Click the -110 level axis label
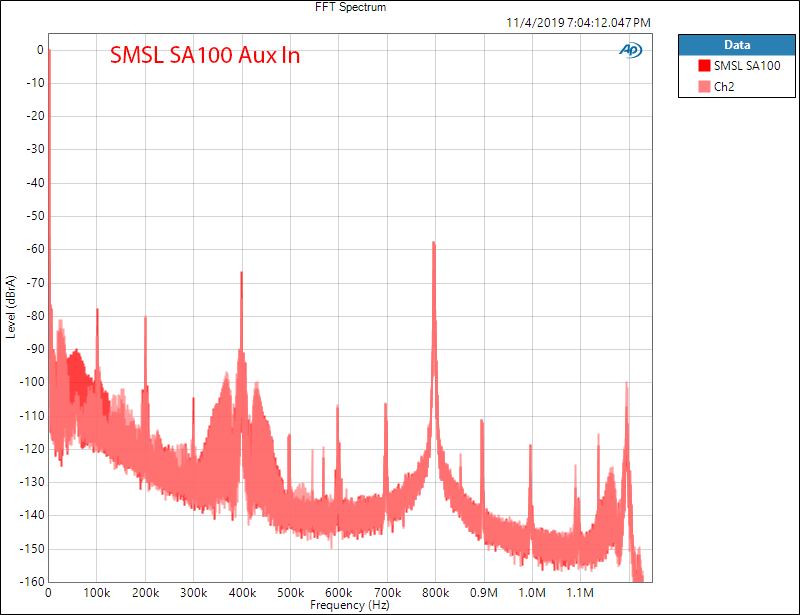 [x=32, y=415]
